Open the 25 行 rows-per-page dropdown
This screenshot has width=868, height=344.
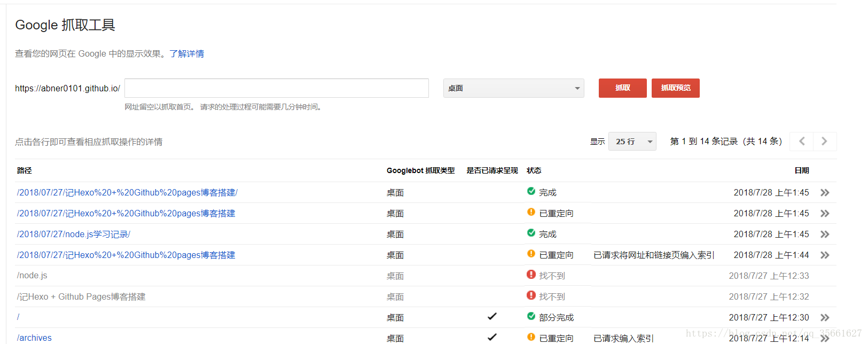tap(632, 142)
